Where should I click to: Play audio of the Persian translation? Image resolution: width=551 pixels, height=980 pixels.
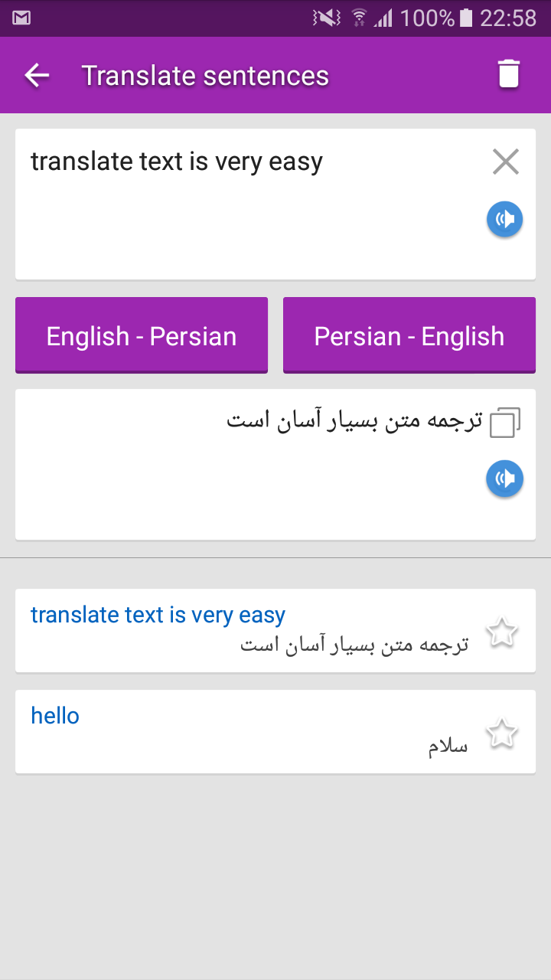coord(505,479)
